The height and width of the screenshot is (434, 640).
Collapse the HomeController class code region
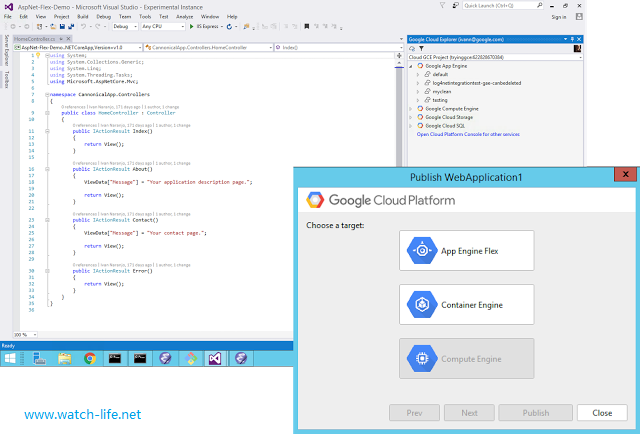pyautogui.click(x=47, y=113)
